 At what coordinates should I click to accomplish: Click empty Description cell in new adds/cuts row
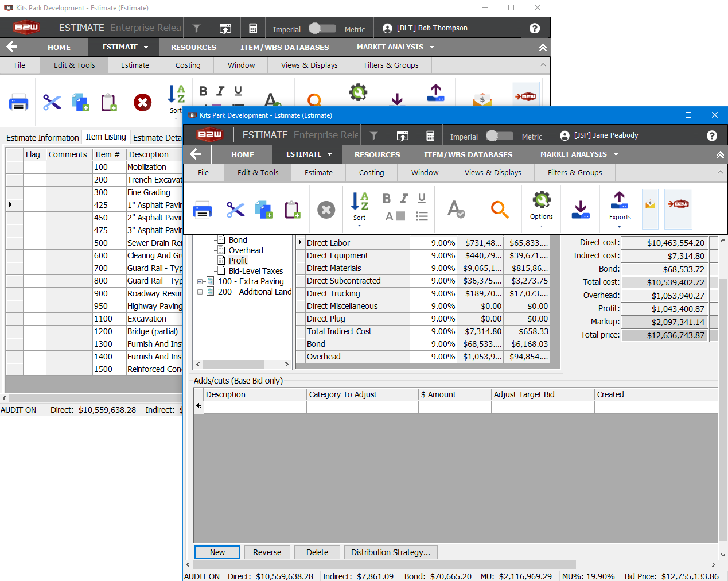tap(255, 407)
